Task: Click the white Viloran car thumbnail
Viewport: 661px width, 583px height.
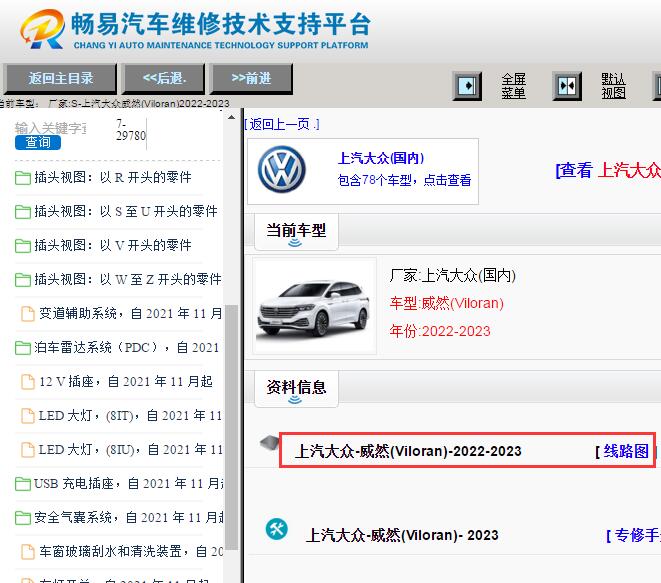Action: click(314, 307)
